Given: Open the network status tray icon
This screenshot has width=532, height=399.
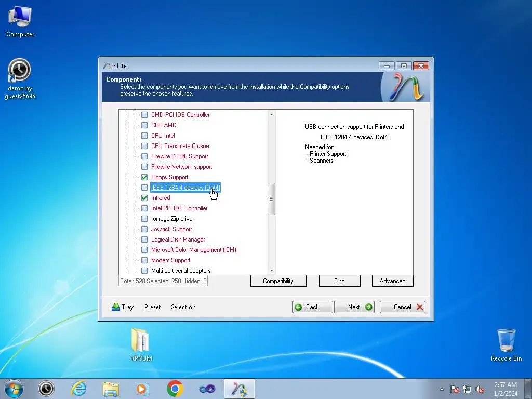Looking at the screenshot, I should (x=467, y=389).
